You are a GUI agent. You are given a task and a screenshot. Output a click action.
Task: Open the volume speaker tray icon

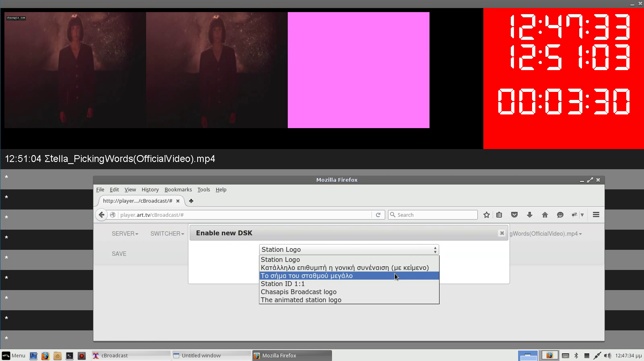coord(607,356)
